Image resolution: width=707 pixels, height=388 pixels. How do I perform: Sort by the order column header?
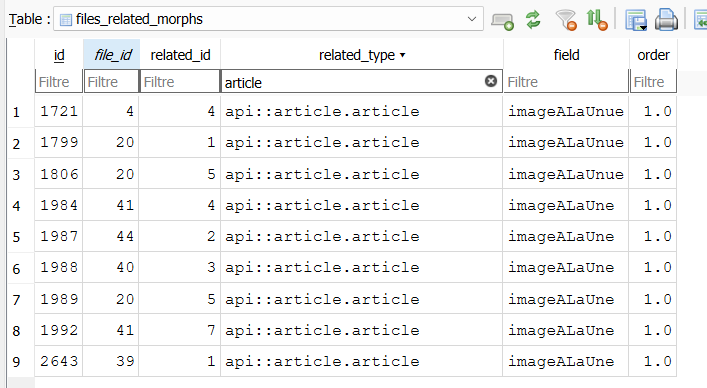tap(653, 55)
